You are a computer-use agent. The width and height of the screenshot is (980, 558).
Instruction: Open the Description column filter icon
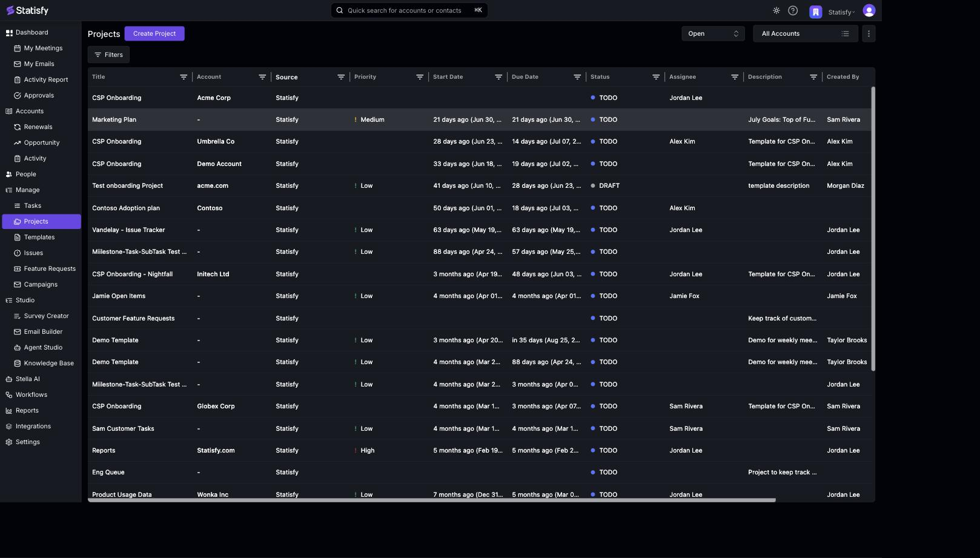(x=813, y=77)
